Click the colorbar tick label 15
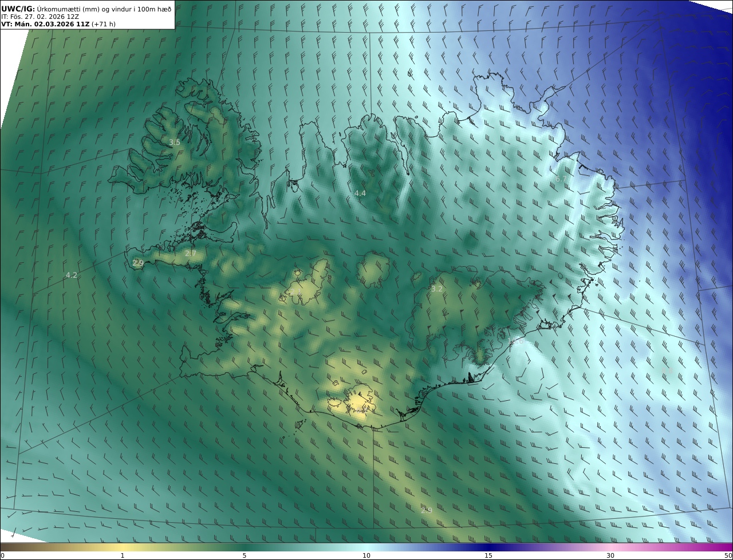This screenshot has width=733, height=560. click(488, 555)
